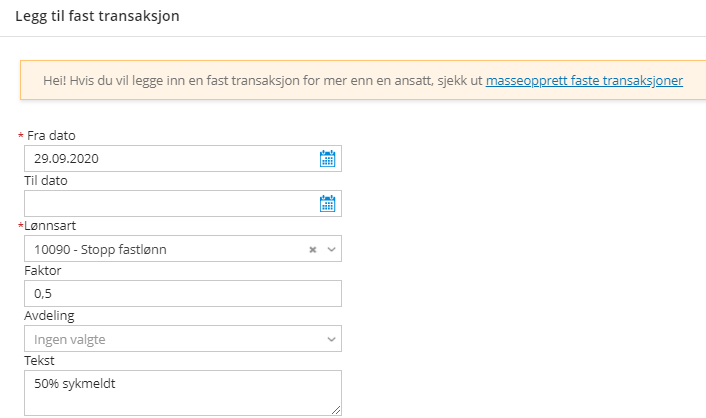Expand the Lønnsart dropdown arrow

pyautogui.click(x=331, y=249)
